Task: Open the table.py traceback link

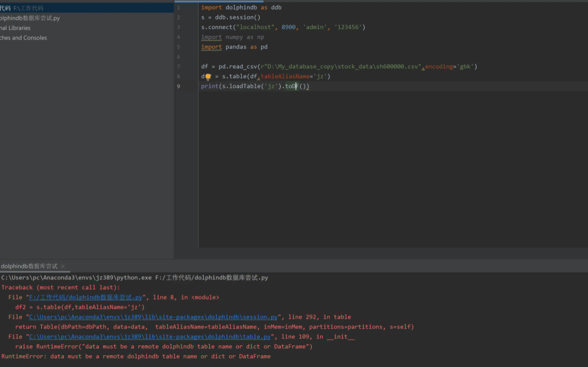Action: (150, 336)
